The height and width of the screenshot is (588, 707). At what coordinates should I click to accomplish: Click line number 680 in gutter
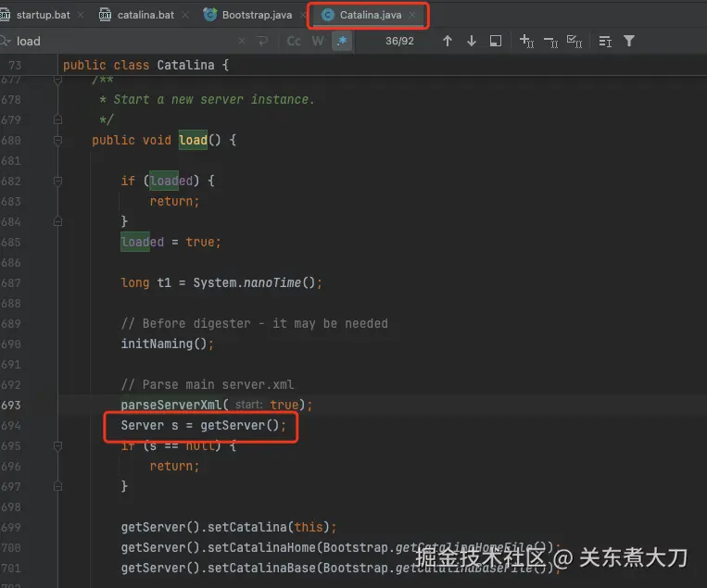[x=11, y=141]
